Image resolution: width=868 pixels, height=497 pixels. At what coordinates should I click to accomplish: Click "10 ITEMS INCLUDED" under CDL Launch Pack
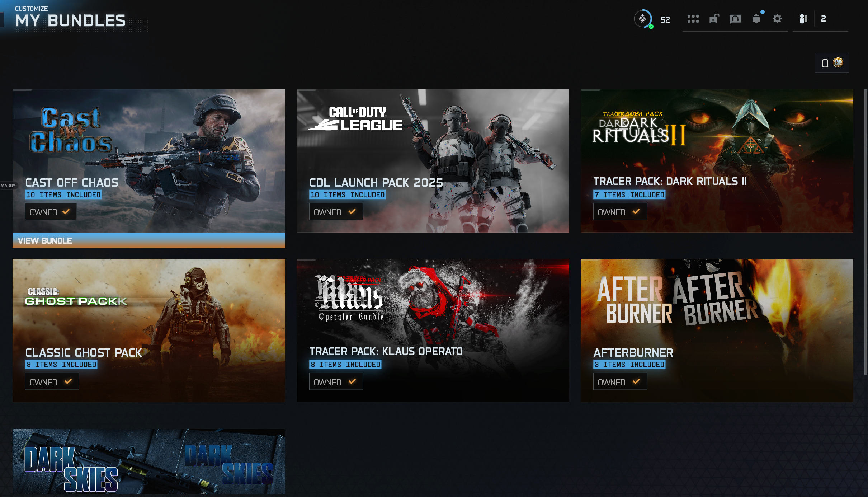tap(348, 195)
